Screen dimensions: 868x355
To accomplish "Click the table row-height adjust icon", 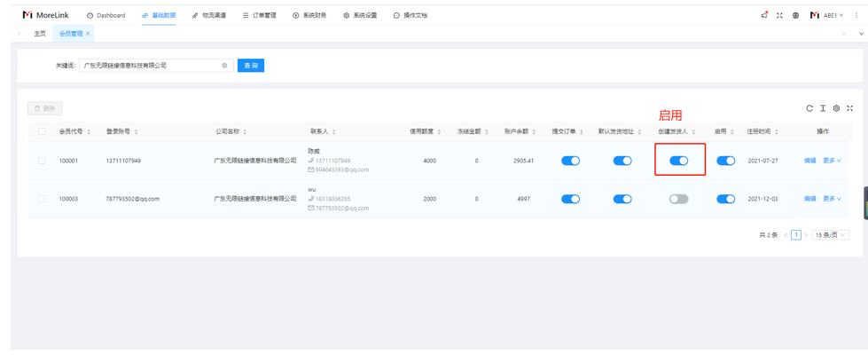I will point(823,108).
